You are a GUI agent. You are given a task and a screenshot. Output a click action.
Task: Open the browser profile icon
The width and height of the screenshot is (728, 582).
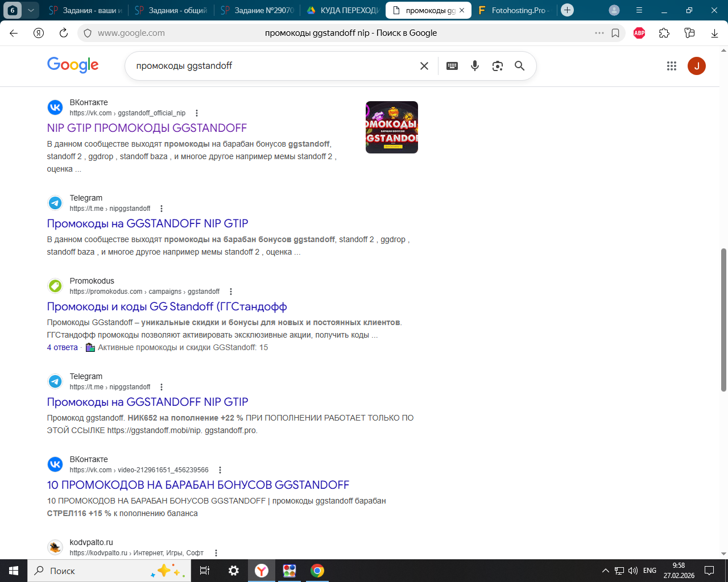point(614,10)
